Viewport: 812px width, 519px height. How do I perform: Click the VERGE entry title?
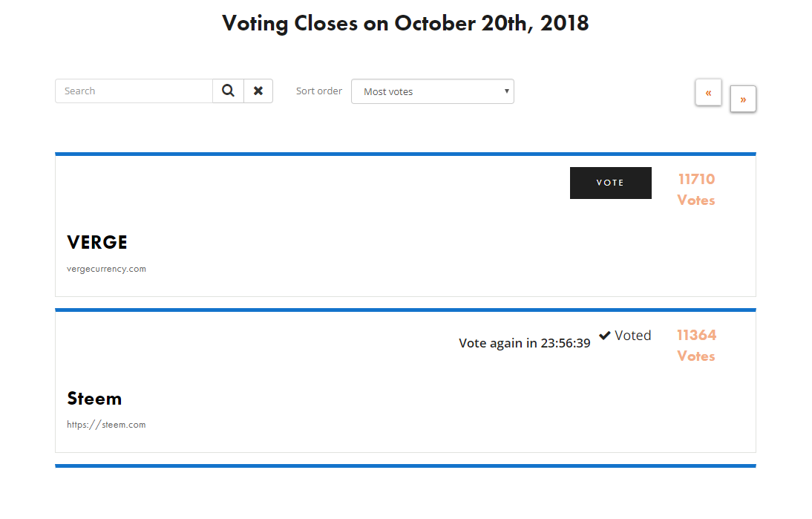[96, 242]
